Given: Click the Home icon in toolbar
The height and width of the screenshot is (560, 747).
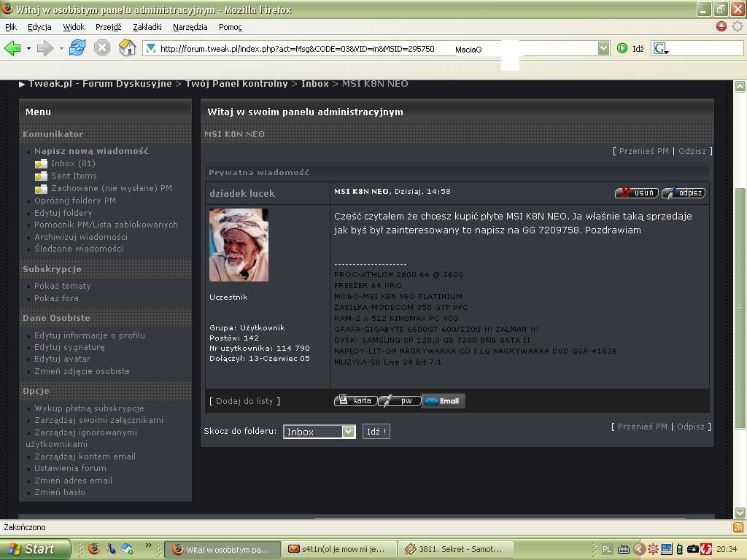Looking at the screenshot, I should pos(128,48).
